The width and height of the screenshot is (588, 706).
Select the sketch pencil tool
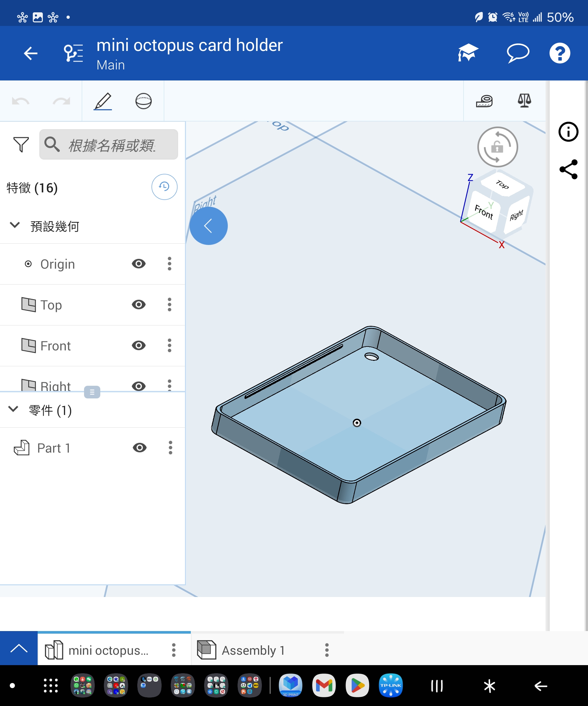pyautogui.click(x=103, y=101)
